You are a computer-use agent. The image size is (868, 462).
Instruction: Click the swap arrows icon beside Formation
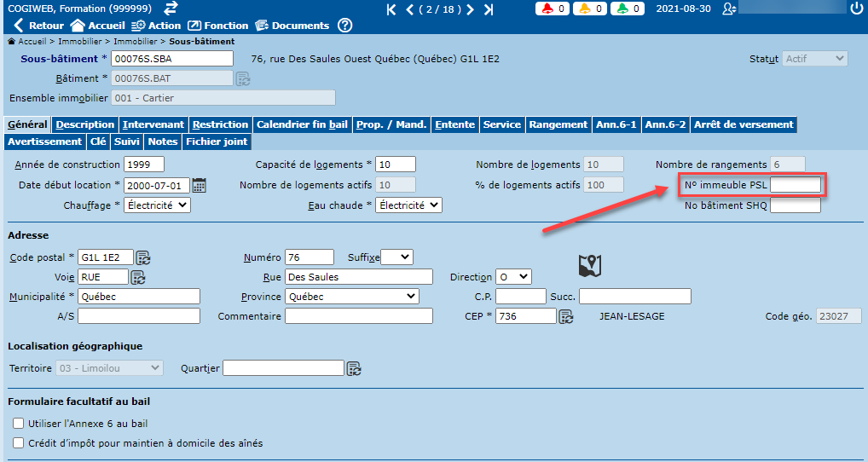click(x=171, y=9)
